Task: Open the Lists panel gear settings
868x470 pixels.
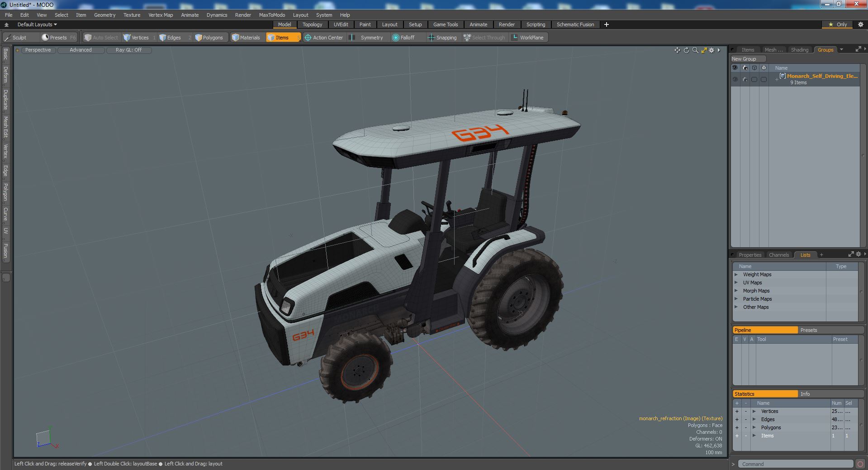Action: 858,254
